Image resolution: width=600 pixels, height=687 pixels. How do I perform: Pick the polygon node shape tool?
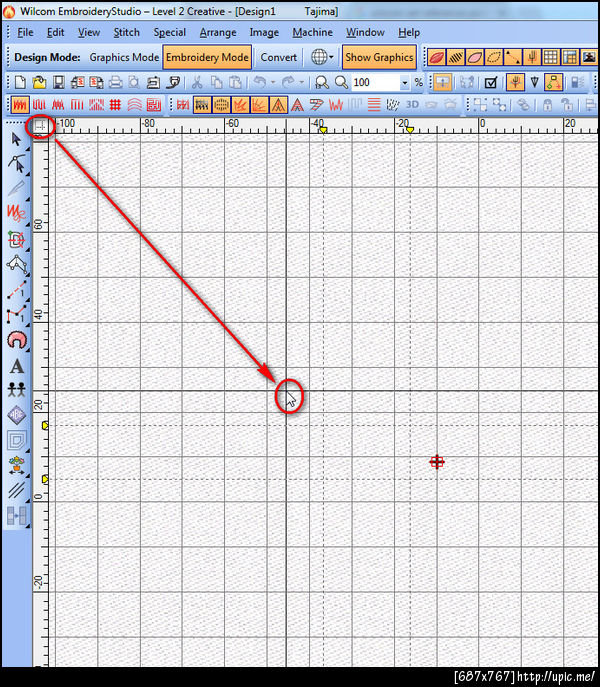17,264
